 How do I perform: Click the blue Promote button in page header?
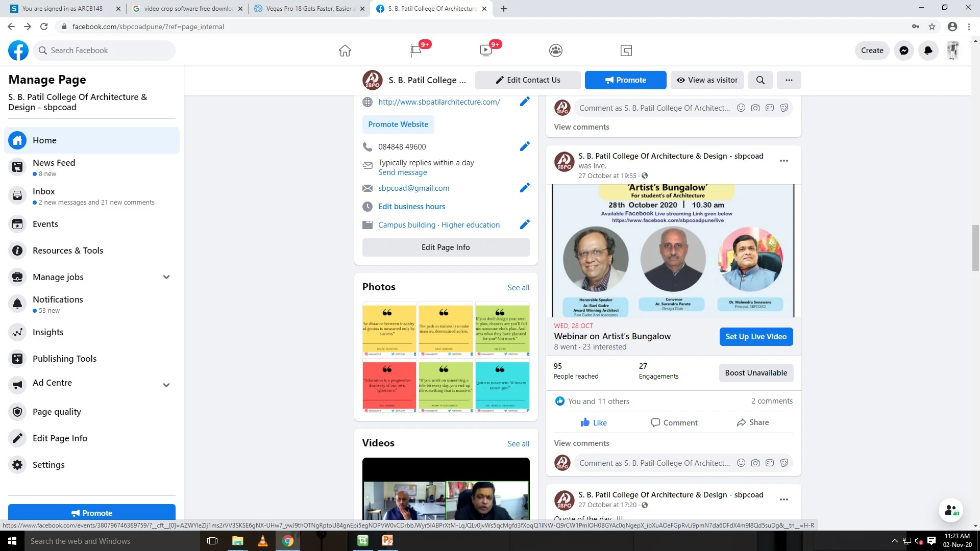pos(626,80)
